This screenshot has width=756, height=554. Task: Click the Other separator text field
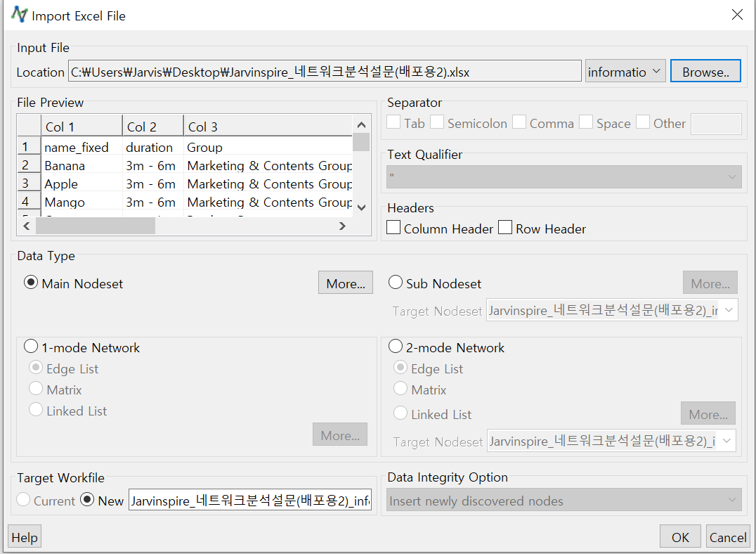[716, 124]
